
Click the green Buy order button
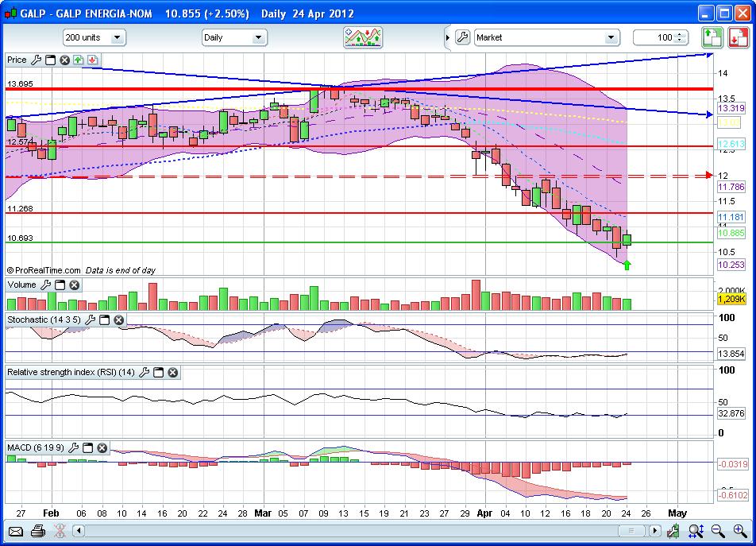coord(712,37)
